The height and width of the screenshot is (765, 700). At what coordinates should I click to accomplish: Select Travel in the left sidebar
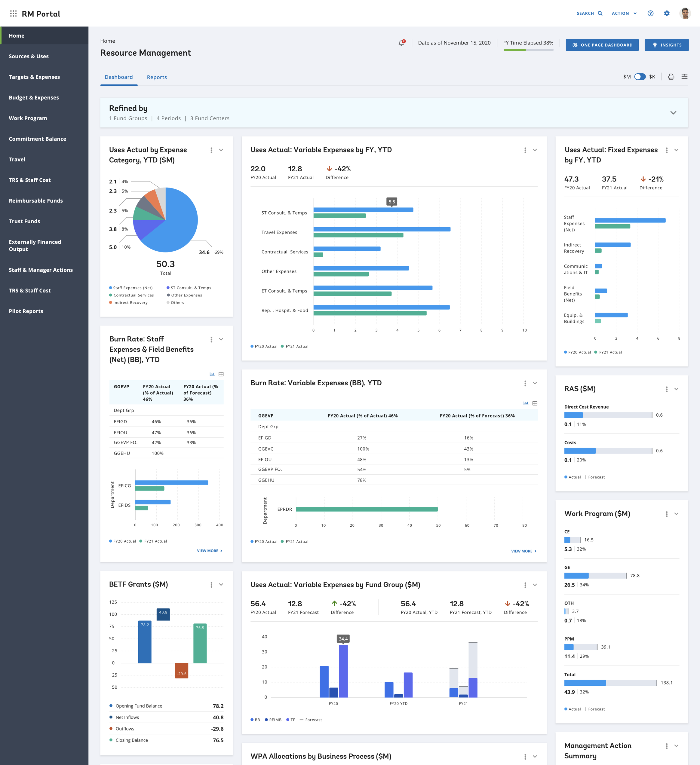(x=17, y=159)
